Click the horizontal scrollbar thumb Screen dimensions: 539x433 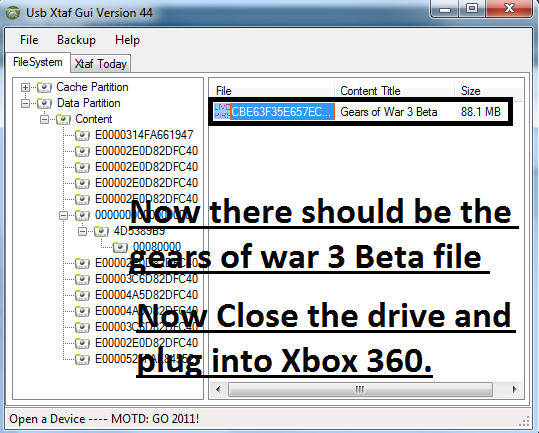pos(360,390)
